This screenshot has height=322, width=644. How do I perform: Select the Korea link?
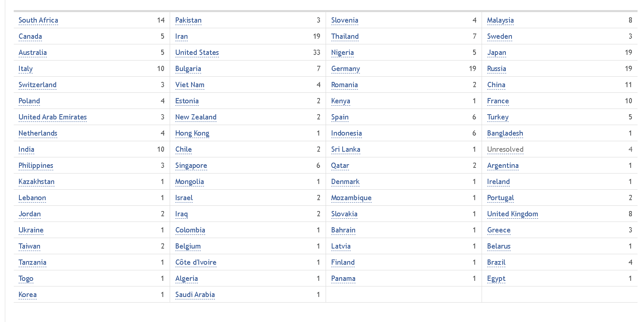27,295
